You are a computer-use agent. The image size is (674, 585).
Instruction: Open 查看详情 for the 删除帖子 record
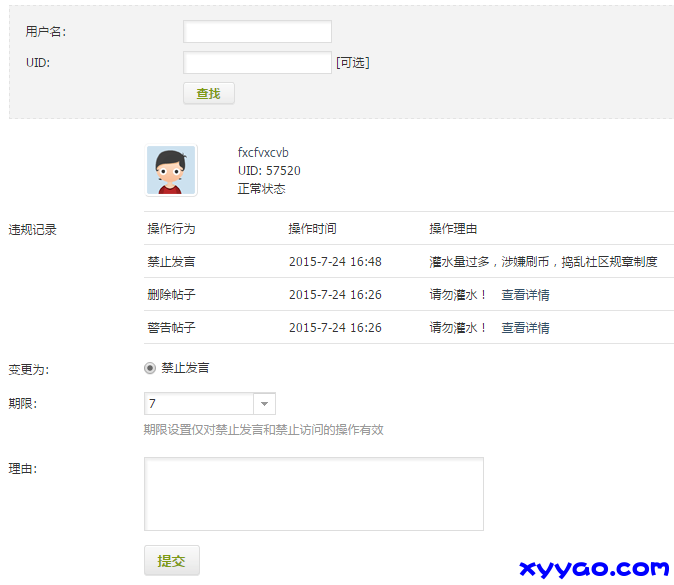[525, 295]
